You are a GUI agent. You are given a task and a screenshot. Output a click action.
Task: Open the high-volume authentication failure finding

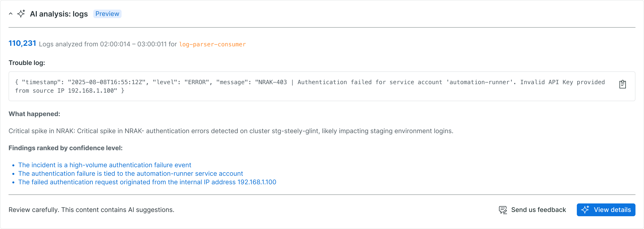[x=104, y=165]
